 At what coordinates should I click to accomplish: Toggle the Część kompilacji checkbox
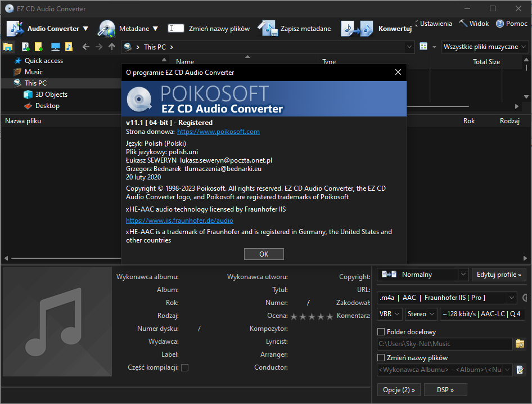(184, 367)
